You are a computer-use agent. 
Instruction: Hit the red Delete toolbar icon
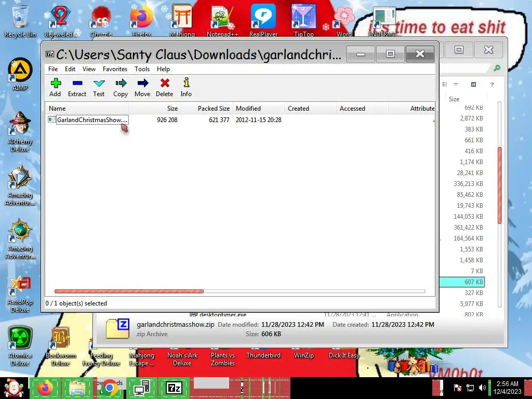click(165, 87)
